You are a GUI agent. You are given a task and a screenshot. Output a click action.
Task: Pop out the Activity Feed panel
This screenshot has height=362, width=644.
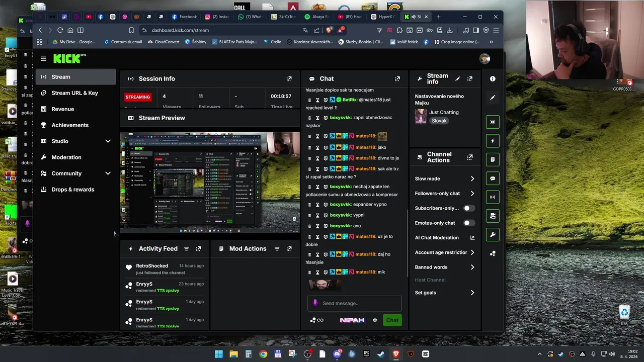tap(198, 249)
